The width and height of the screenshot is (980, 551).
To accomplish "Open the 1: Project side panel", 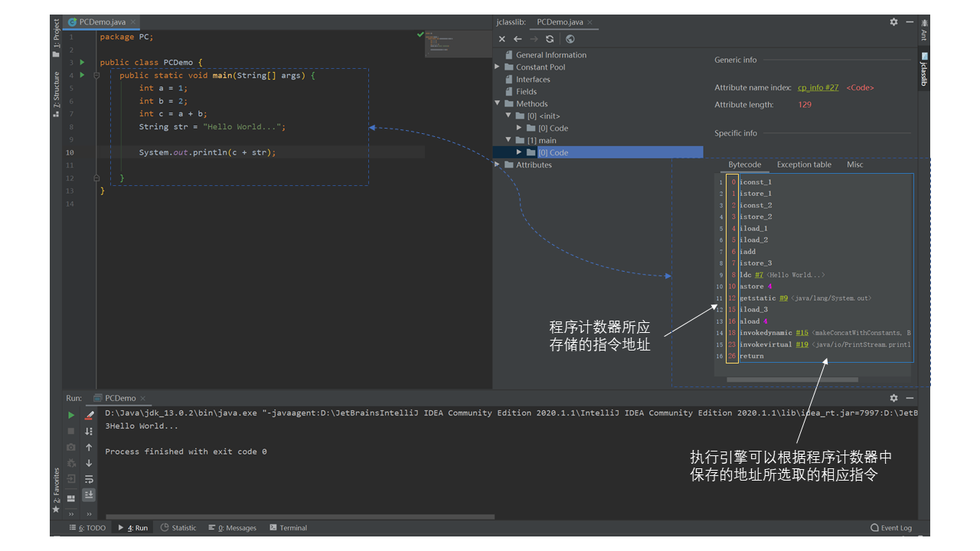I will pyautogui.click(x=56, y=39).
